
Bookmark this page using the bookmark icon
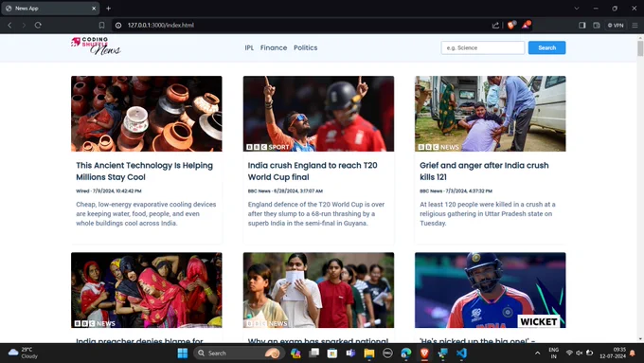[x=101, y=25]
